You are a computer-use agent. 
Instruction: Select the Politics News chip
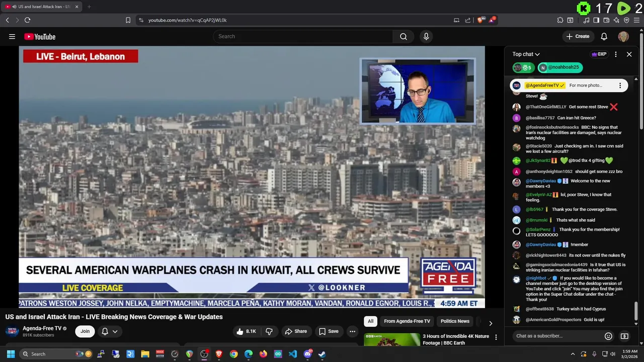[x=455, y=321]
